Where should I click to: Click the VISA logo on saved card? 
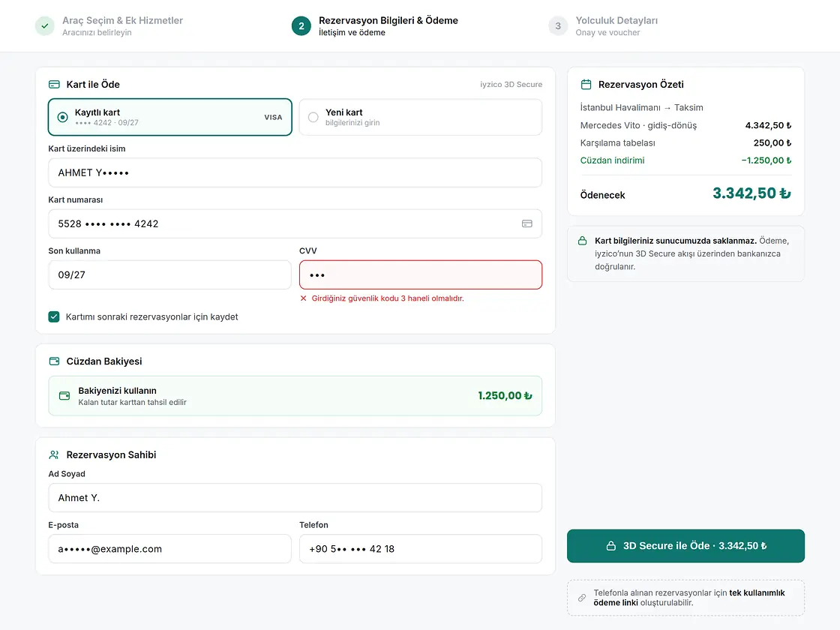[273, 117]
